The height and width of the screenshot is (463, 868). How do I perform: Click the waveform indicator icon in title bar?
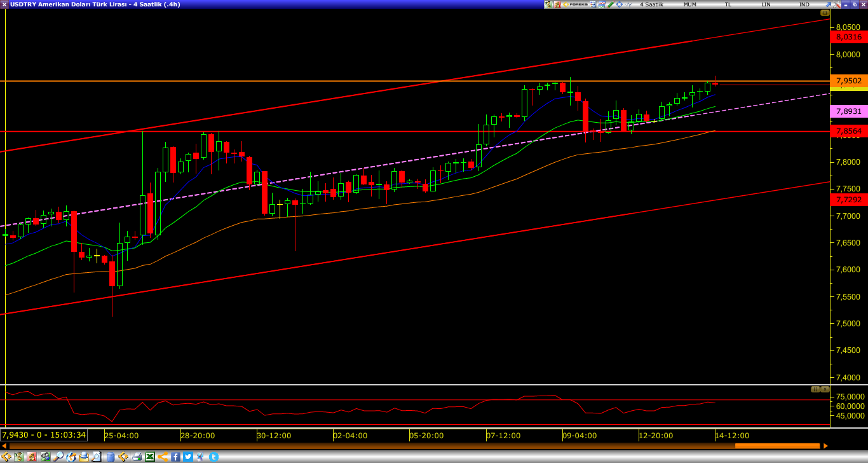pyautogui.click(x=628, y=4)
